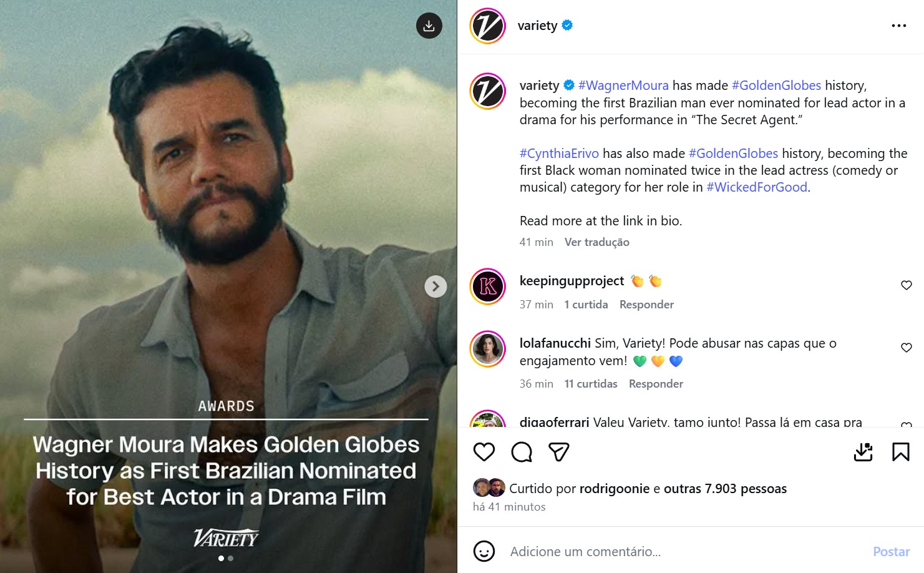Viewport: 924px width, 573px height.
Task: Open the download icon on the photo
Action: pos(428,26)
